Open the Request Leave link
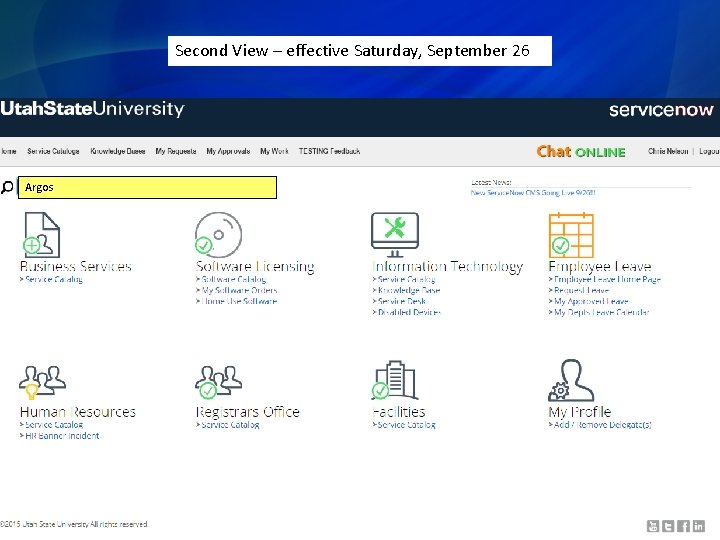 click(581, 290)
